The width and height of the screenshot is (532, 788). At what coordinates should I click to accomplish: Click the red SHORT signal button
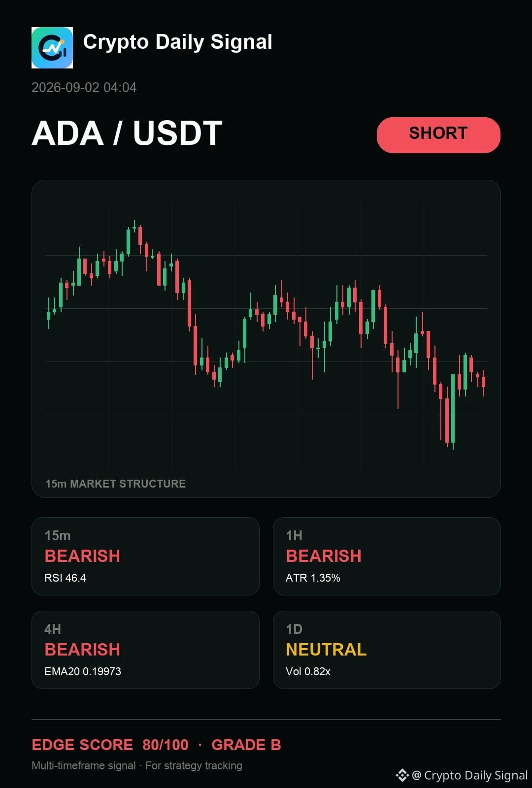tap(438, 135)
